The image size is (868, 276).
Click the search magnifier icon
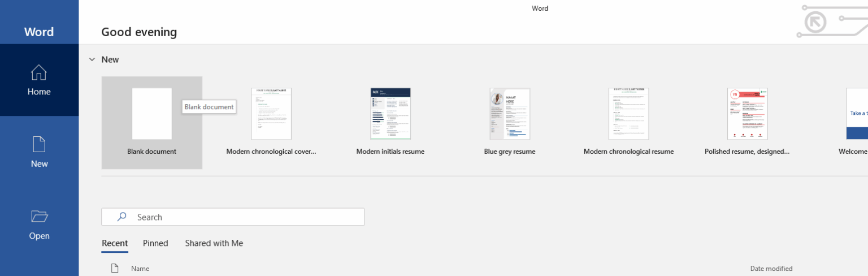121,217
